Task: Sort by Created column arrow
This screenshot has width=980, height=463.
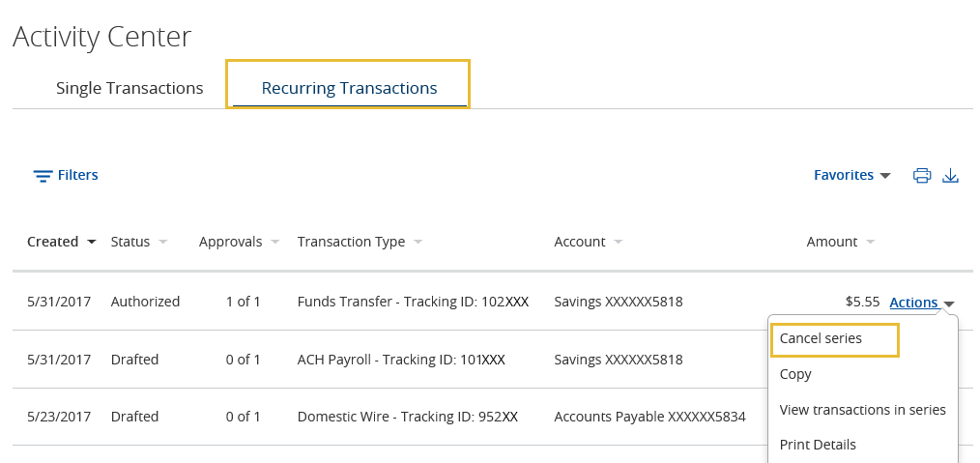Action: point(92,242)
